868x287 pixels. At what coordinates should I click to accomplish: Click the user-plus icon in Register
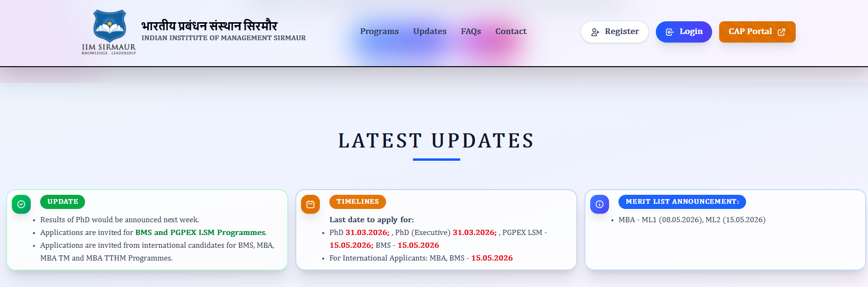[x=595, y=32]
